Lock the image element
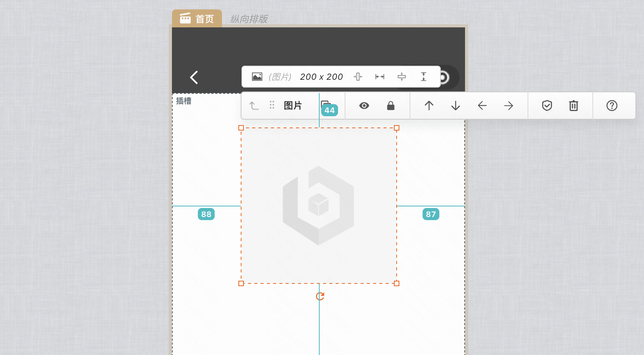 tap(391, 106)
